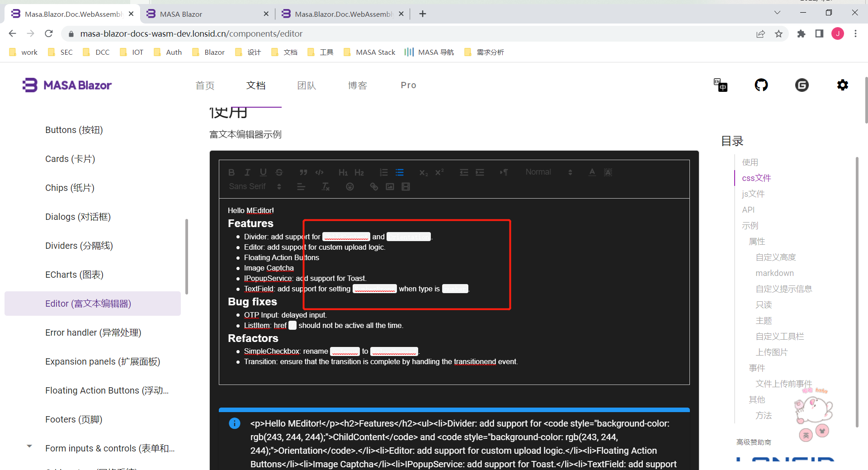
Task: Open the language translate switcher icon
Action: pos(721,85)
